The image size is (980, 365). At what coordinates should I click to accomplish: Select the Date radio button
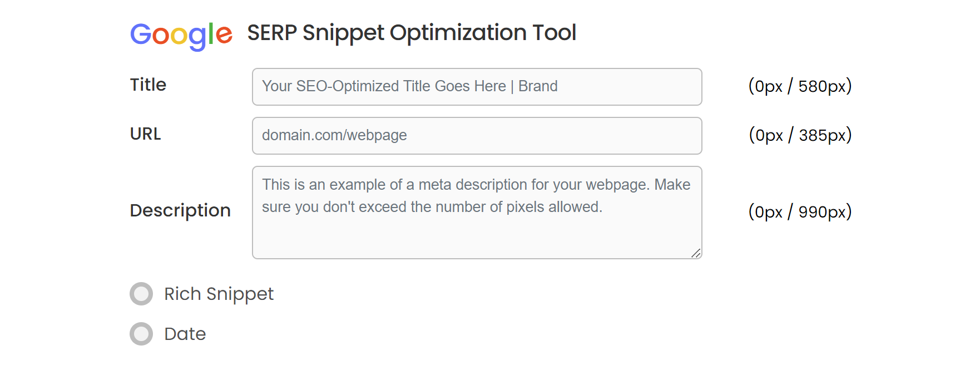(x=141, y=334)
